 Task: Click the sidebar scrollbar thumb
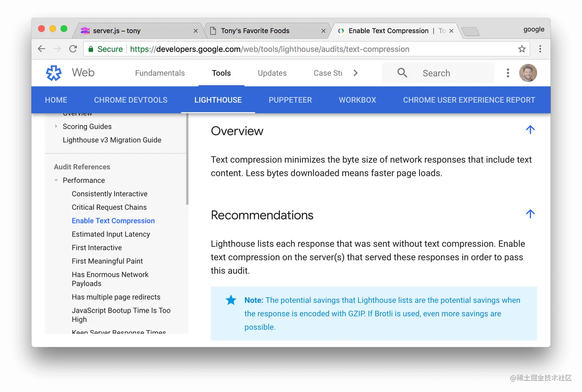click(x=187, y=159)
